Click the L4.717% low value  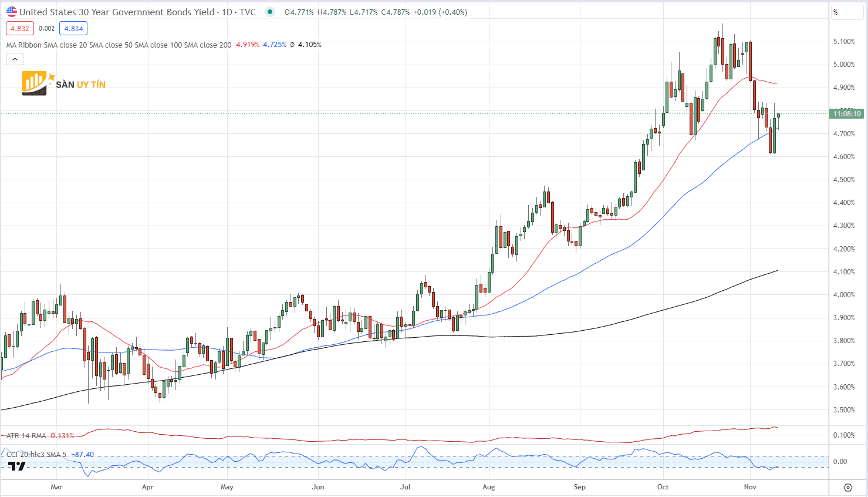(x=364, y=12)
